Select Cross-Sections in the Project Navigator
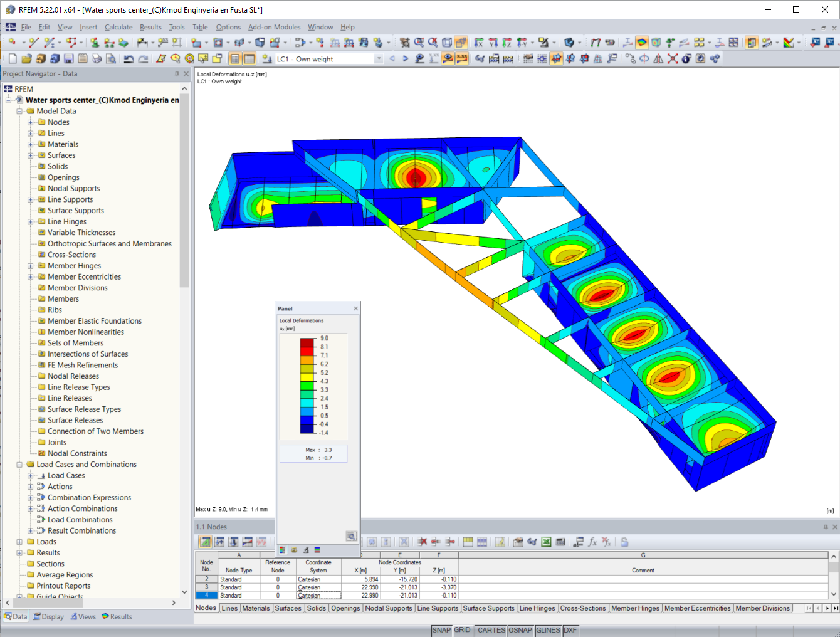840x637 pixels. pyautogui.click(x=71, y=255)
